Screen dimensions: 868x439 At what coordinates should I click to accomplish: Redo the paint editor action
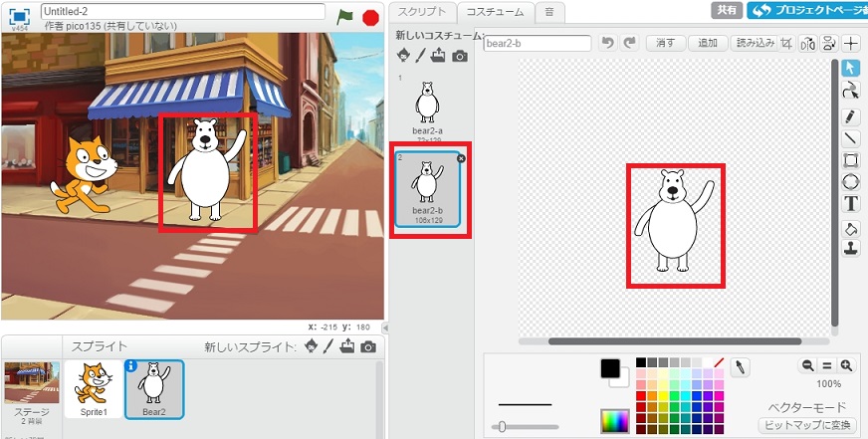629,43
